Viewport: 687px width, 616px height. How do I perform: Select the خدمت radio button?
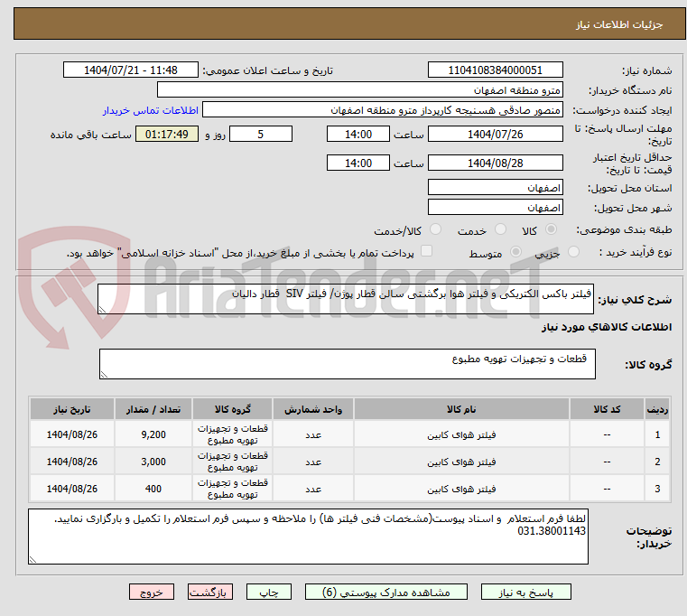[x=500, y=229]
